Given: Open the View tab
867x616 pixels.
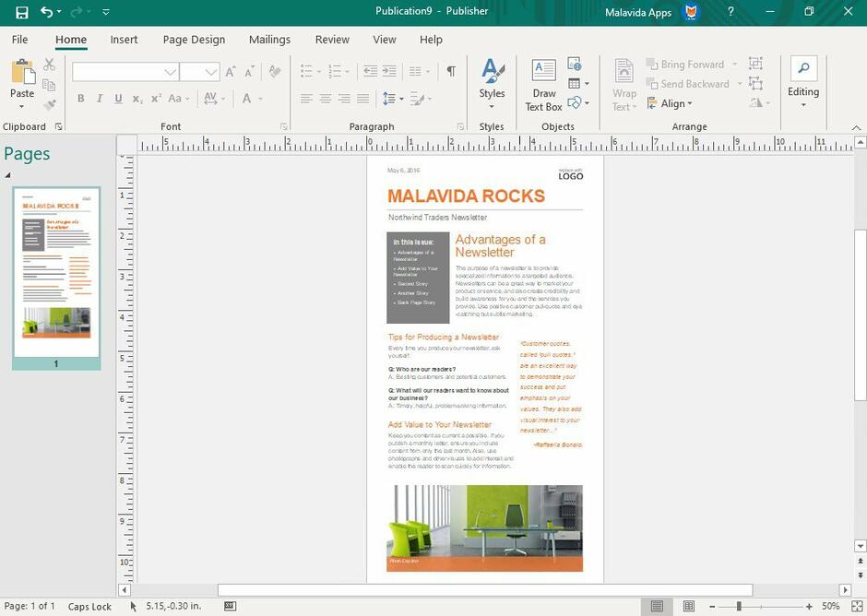Looking at the screenshot, I should tap(385, 40).
